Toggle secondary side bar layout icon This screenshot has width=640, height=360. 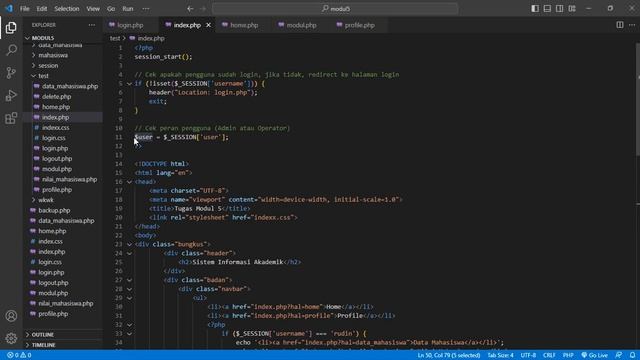pyautogui.click(x=559, y=9)
